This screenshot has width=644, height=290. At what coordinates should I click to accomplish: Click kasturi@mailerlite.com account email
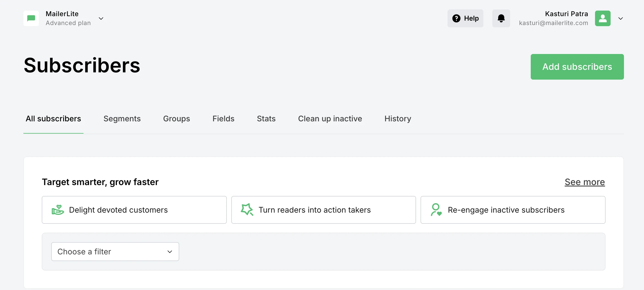(x=554, y=23)
